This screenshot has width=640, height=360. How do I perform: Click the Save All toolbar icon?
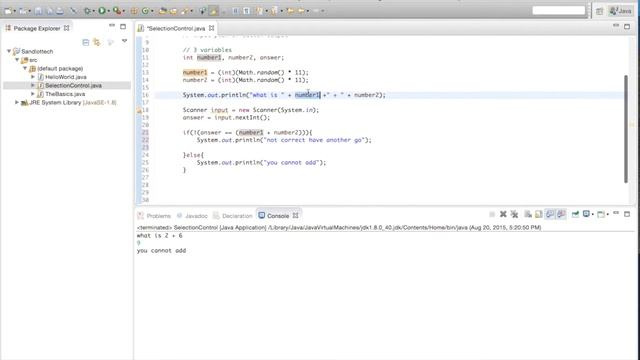[49, 11]
